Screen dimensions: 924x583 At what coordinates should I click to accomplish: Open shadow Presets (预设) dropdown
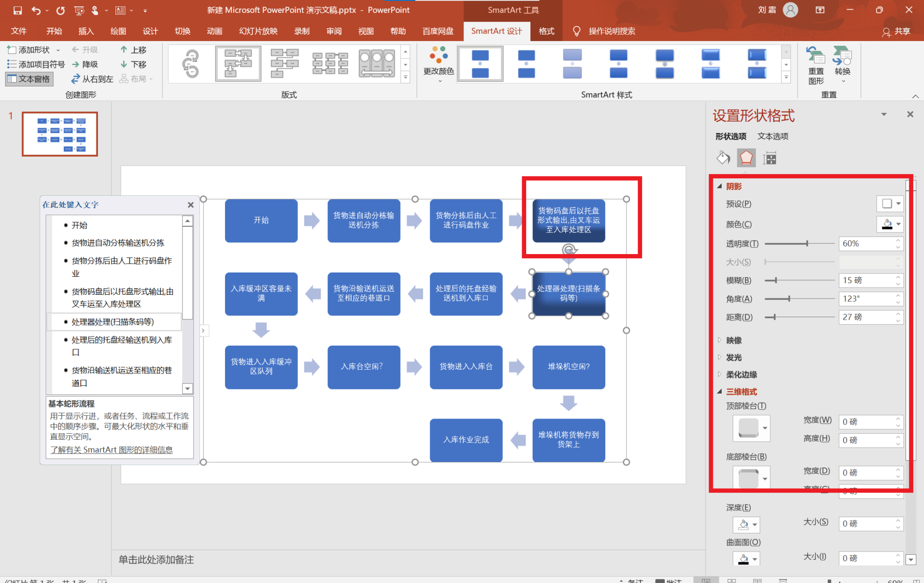pos(890,204)
